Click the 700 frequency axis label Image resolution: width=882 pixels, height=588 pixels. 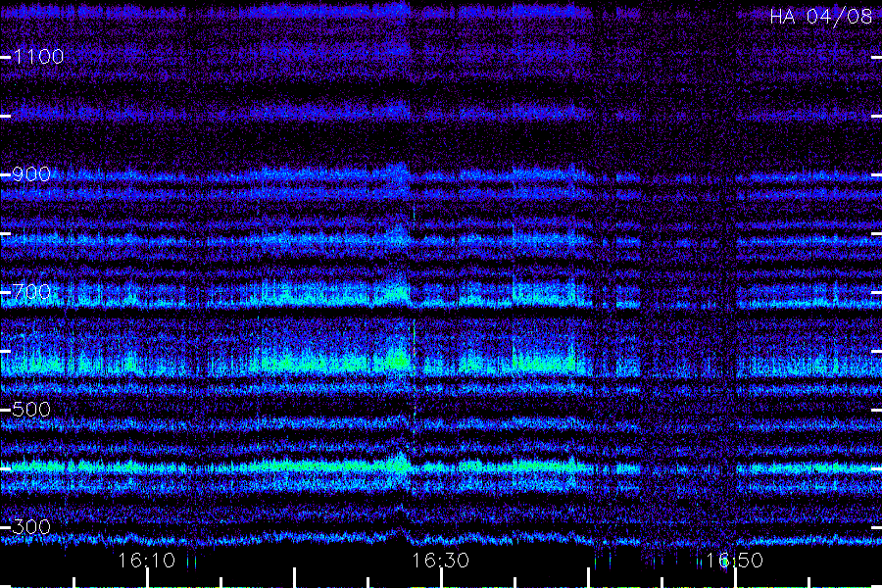pos(31,291)
